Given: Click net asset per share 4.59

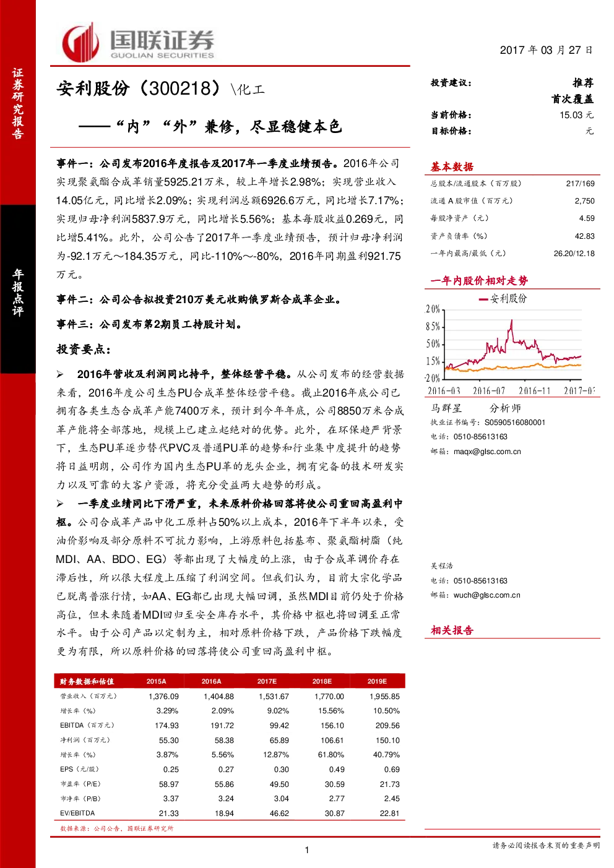Looking at the screenshot, I should coord(587,218).
